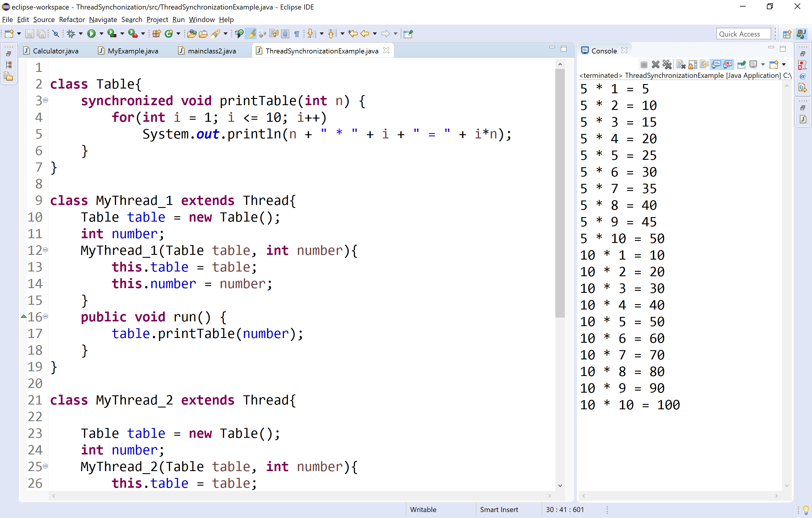The height and width of the screenshot is (518, 812).
Task: Collapse the printTable method on line 3
Action: click(45, 100)
